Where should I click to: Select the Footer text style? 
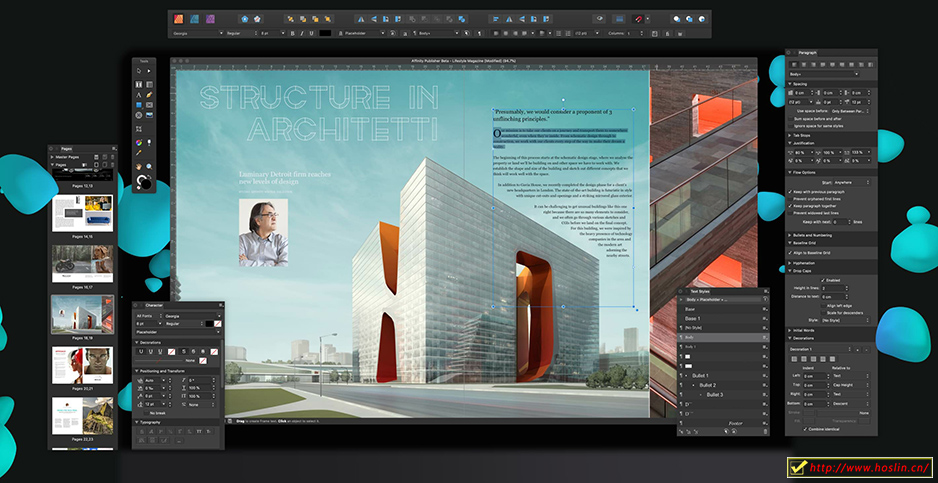pos(722,423)
